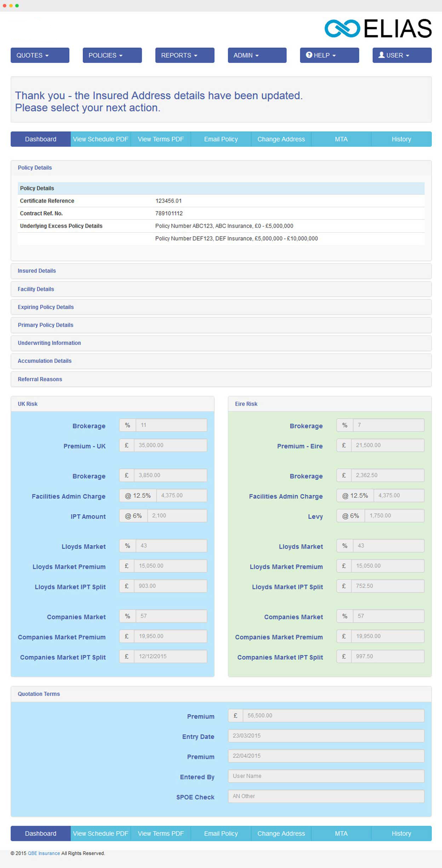Click the SPOE Check input field

pyautogui.click(x=326, y=796)
